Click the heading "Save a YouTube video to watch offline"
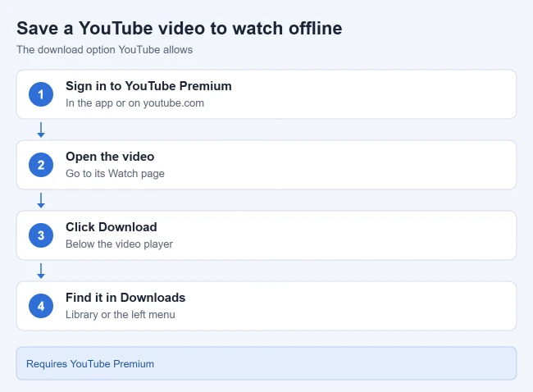Image resolution: width=533 pixels, height=392 pixels. click(179, 28)
